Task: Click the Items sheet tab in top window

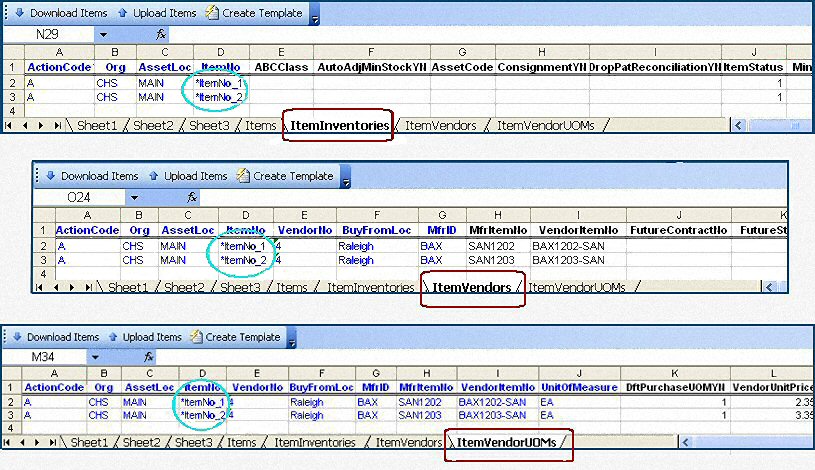Action: (260, 126)
